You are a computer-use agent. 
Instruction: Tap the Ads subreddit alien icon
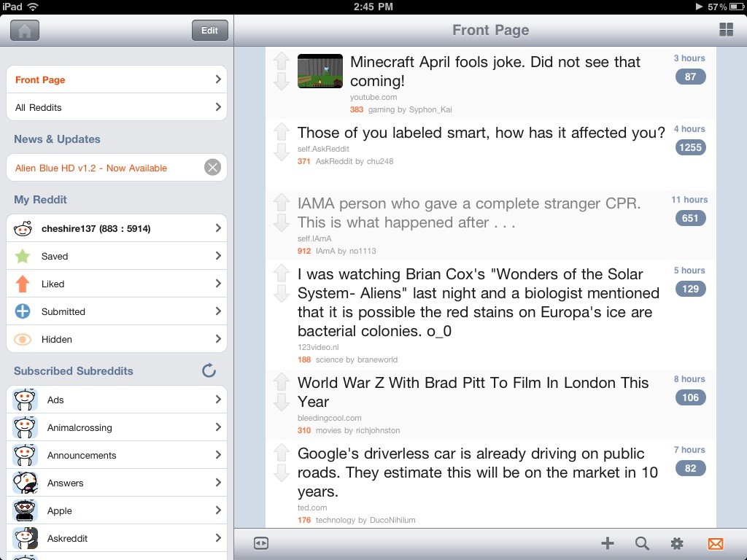tap(25, 400)
